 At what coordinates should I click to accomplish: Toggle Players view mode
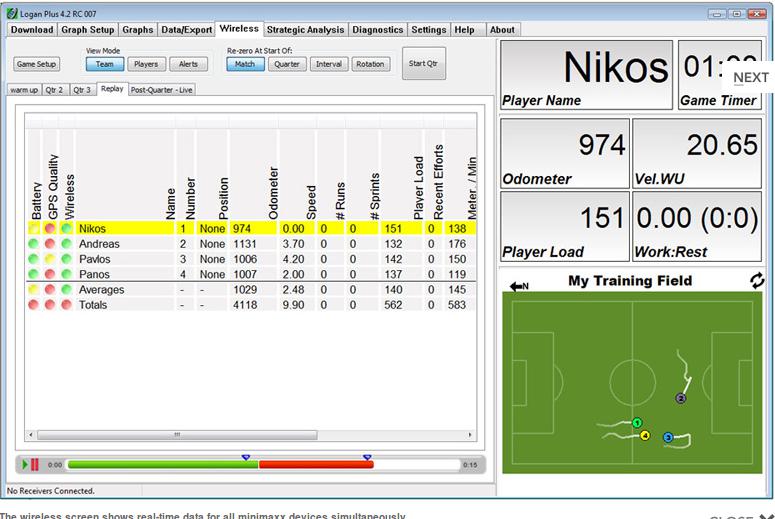coord(146,64)
